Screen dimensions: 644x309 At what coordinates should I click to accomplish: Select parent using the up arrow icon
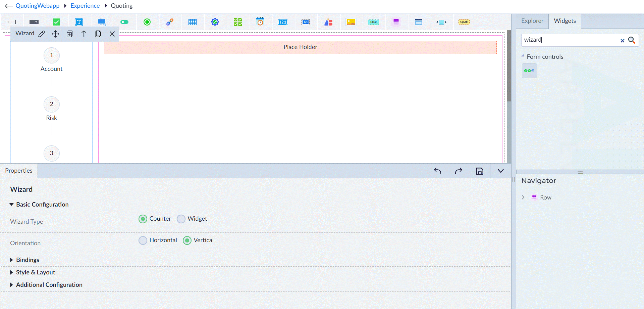pos(84,34)
